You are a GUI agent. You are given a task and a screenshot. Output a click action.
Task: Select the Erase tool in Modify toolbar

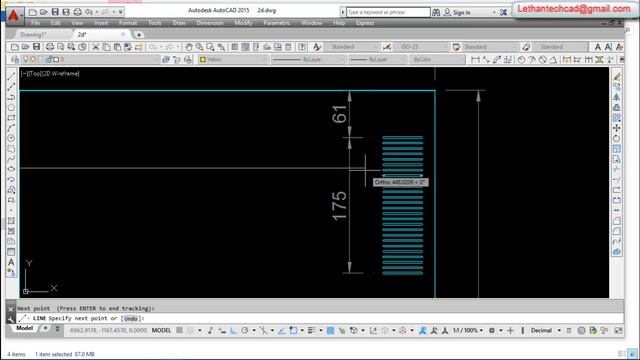click(x=617, y=76)
